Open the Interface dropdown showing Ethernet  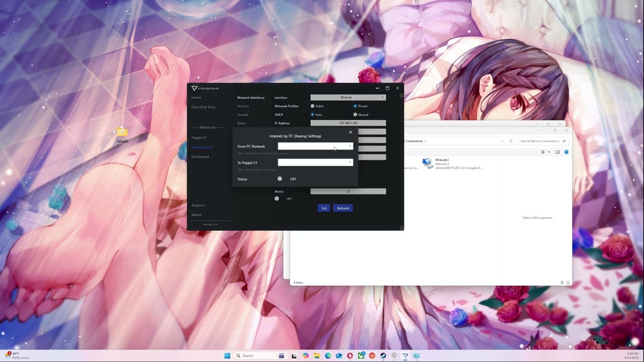point(348,98)
